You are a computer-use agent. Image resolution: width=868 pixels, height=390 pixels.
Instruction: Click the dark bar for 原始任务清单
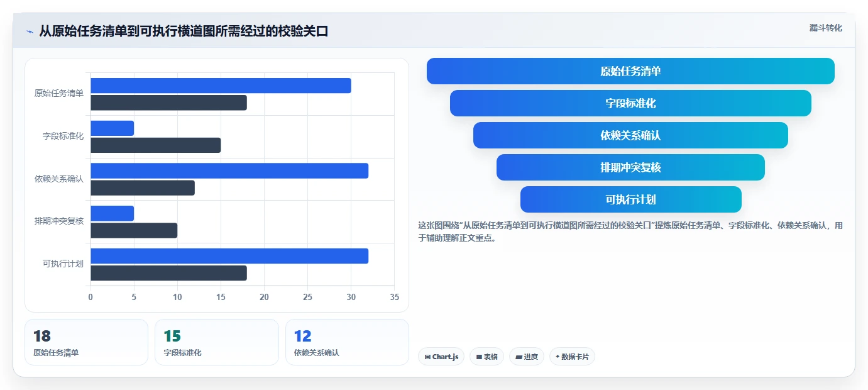pyautogui.click(x=168, y=103)
